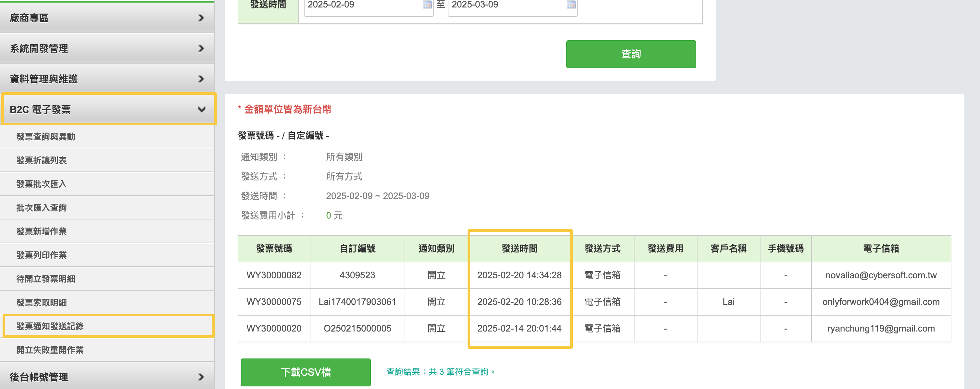Select invoice number WY30000082 cell

point(274,275)
